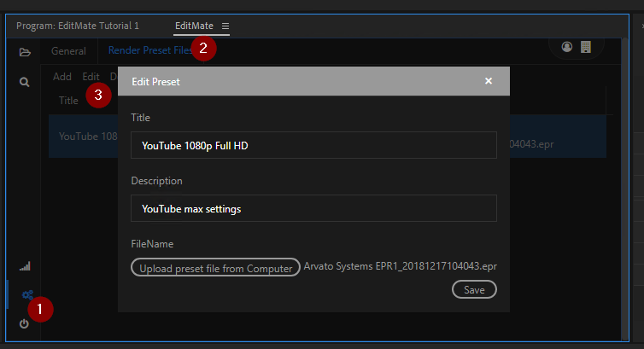
Task: Select the EditMate panel tab
Action: (x=194, y=26)
